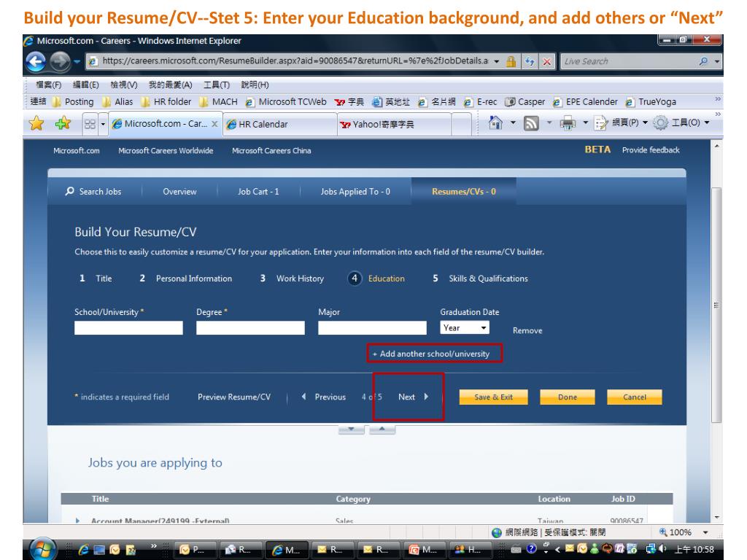Screen dimensions: 747x560
Task: Click the security lock icon in address bar
Action: (511, 61)
